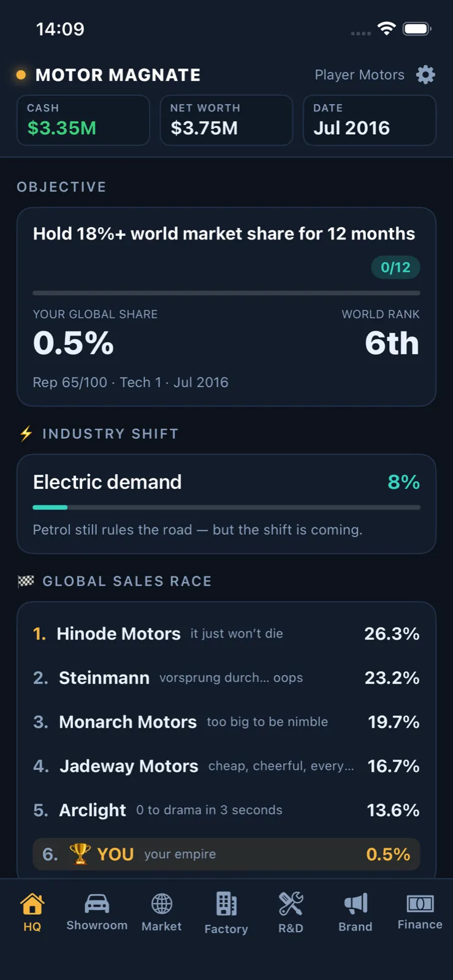The height and width of the screenshot is (980, 453).
Task: Click the Electric demand progress bar
Action: tap(226, 507)
